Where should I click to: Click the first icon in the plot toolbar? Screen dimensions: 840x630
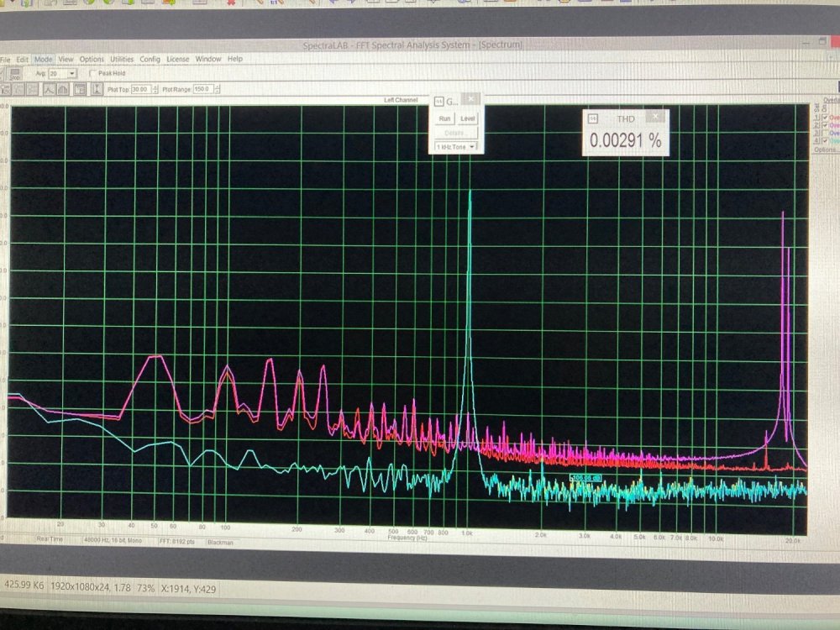click(x=4, y=89)
